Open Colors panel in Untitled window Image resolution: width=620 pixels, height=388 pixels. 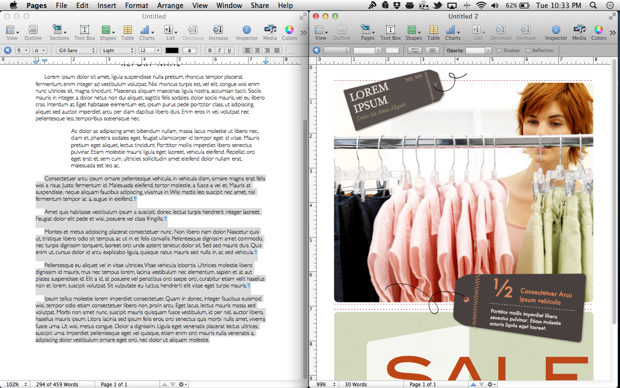point(289,32)
